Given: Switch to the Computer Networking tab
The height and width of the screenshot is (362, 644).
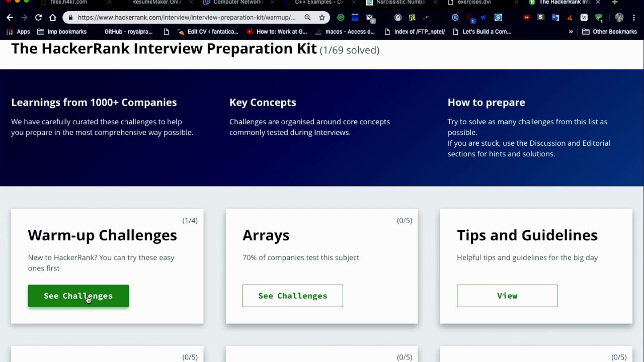Looking at the screenshot, I should pyautogui.click(x=237, y=3).
